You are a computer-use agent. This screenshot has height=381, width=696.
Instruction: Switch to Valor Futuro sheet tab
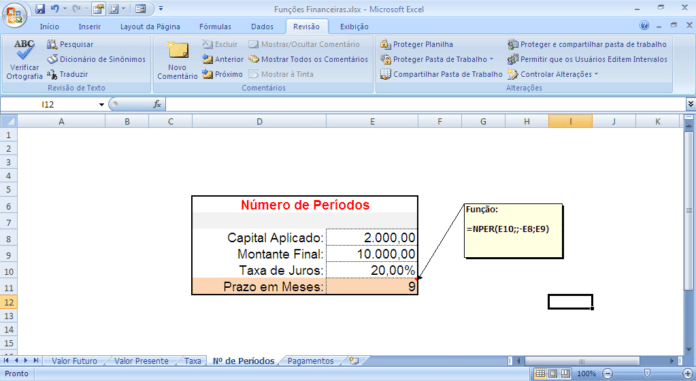[x=74, y=361]
